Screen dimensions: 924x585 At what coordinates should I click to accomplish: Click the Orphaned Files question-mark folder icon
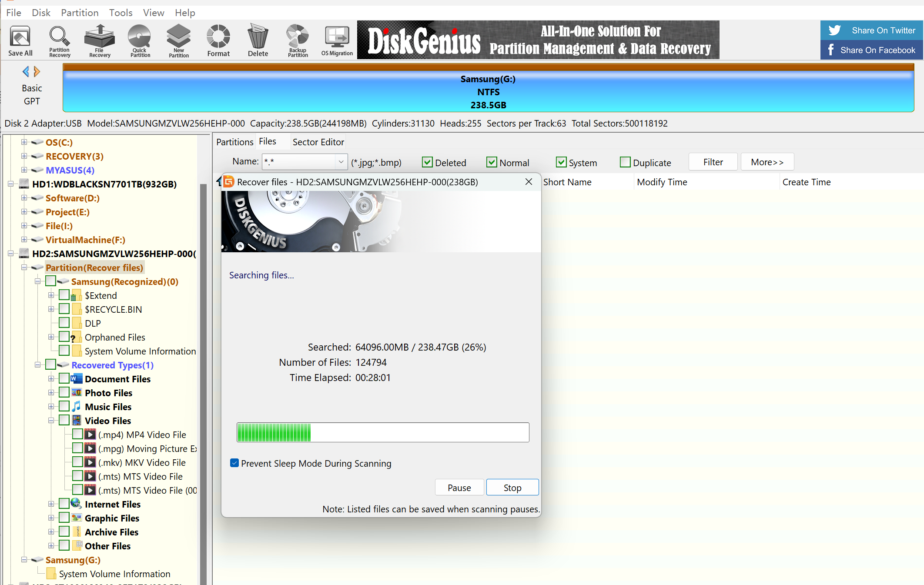76,337
